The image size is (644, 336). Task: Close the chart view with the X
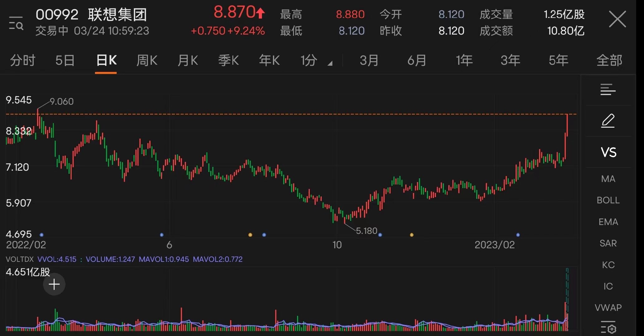(x=617, y=19)
